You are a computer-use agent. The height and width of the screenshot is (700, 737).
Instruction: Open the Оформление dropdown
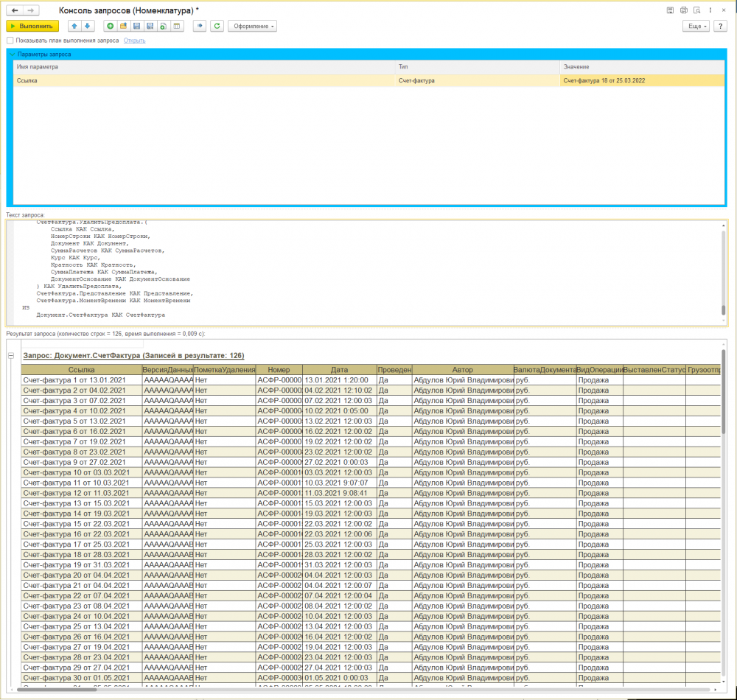pos(252,26)
